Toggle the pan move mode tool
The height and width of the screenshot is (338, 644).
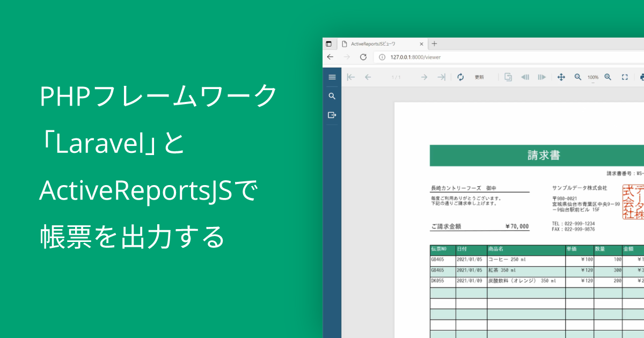[x=561, y=77]
